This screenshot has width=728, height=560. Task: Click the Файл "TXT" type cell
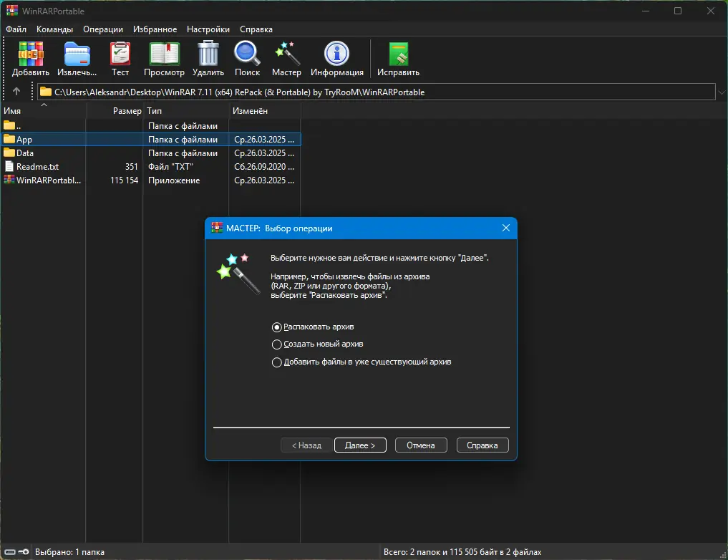[x=170, y=167]
